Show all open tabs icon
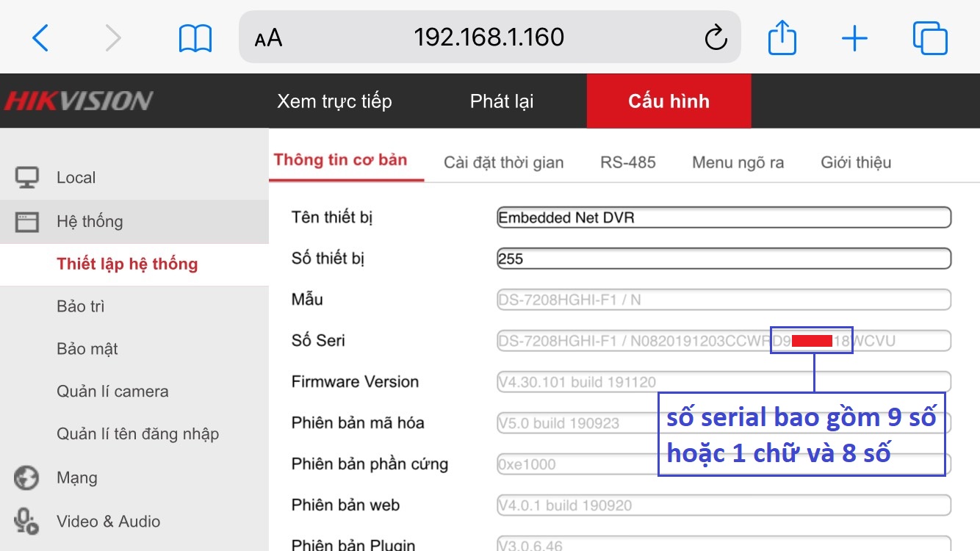This screenshot has width=980, height=551. click(x=930, y=37)
